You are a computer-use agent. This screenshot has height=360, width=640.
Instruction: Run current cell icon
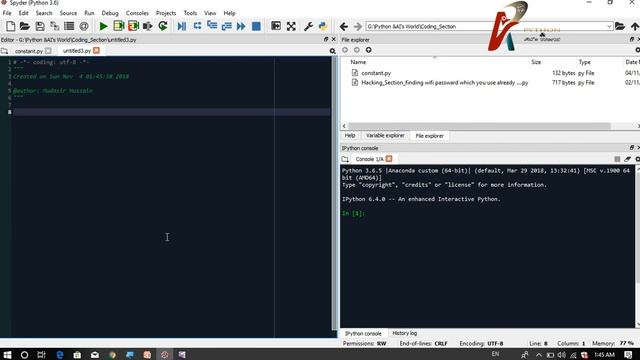click(x=118, y=26)
